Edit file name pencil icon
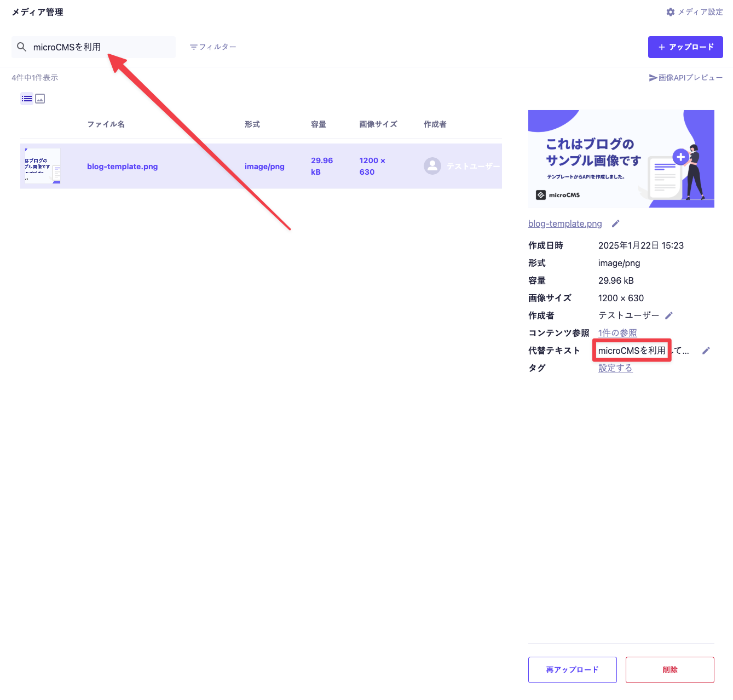Screen dimensions: 733x700 (615, 223)
